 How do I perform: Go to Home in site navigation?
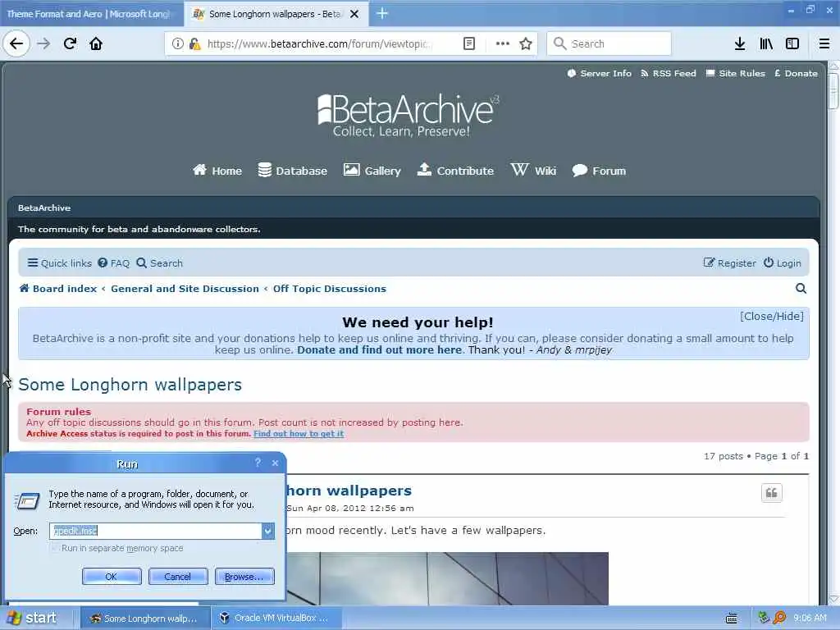click(x=217, y=171)
